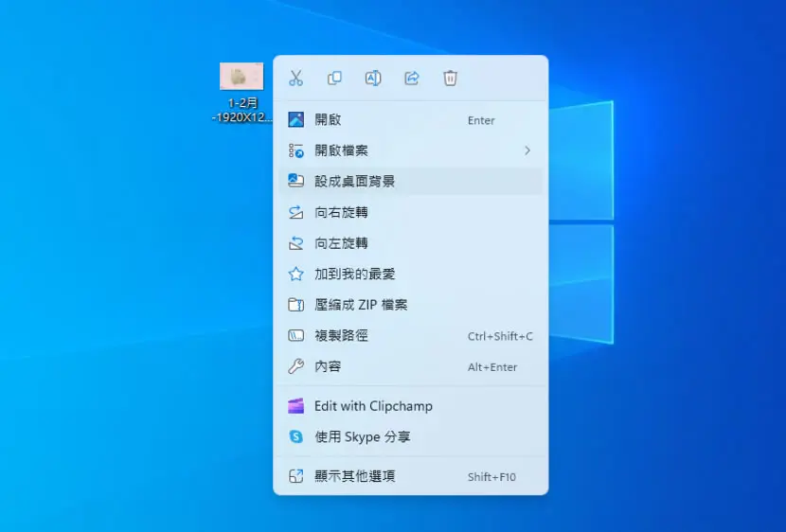Click the Clipchamp clapperboard icon

click(x=295, y=406)
